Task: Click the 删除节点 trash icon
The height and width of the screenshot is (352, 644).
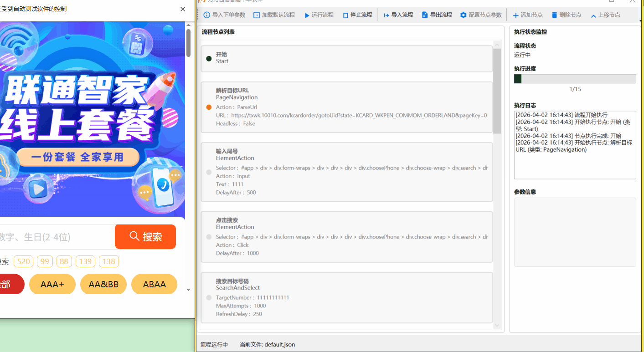Action: (554, 15)
